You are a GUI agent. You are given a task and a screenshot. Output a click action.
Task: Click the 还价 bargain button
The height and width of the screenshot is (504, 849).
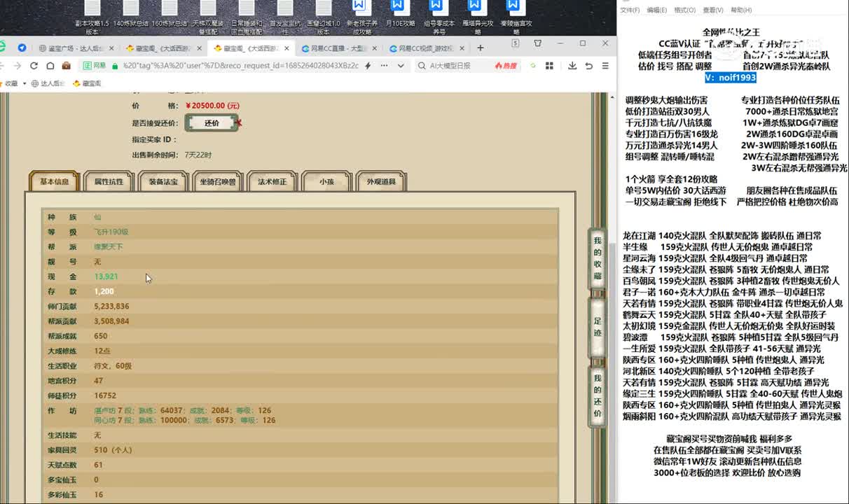pos(212,123)
